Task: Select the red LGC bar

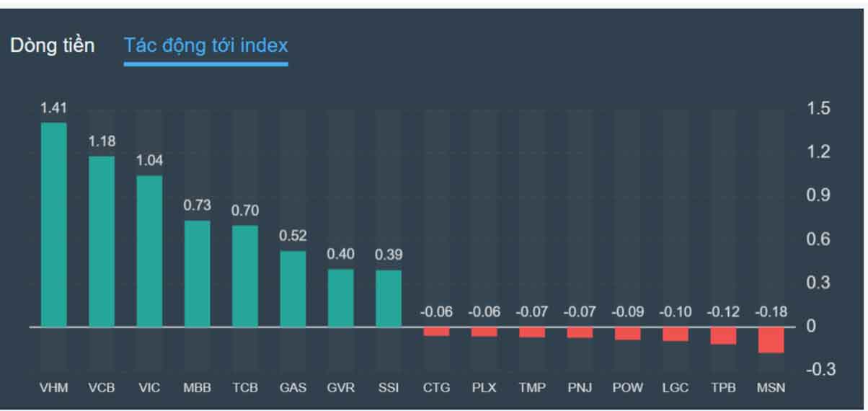Action: pyautogui.click(x=676, y=334)
